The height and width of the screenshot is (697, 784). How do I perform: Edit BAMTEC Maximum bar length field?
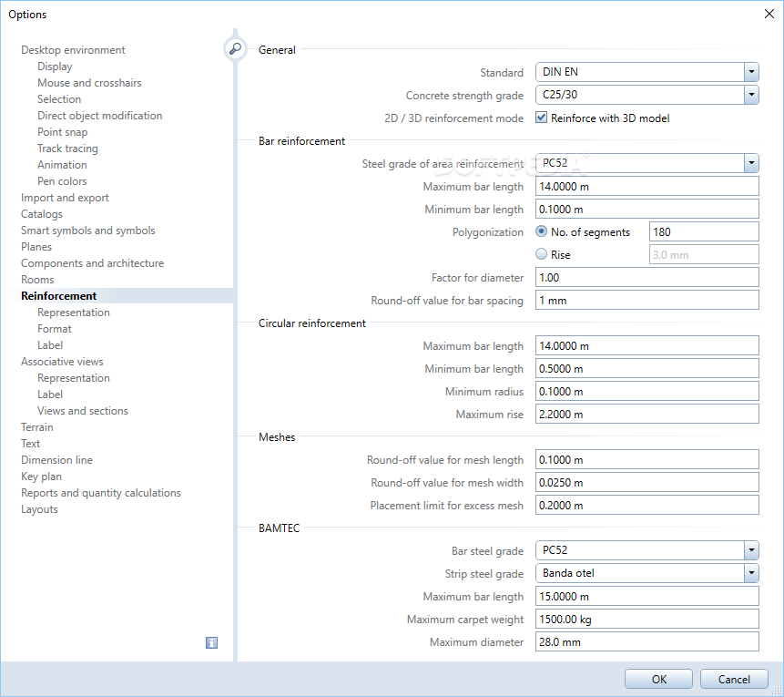pos(647,596)
